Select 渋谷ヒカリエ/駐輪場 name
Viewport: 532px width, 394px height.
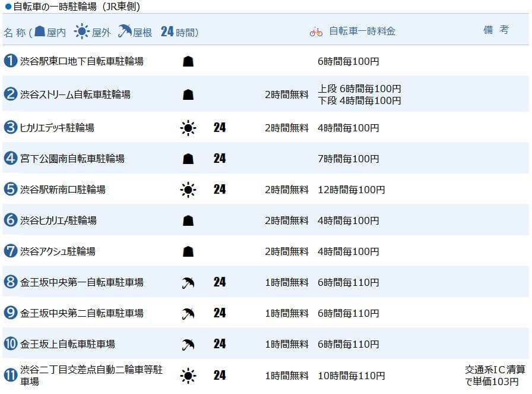coord(58,220)
